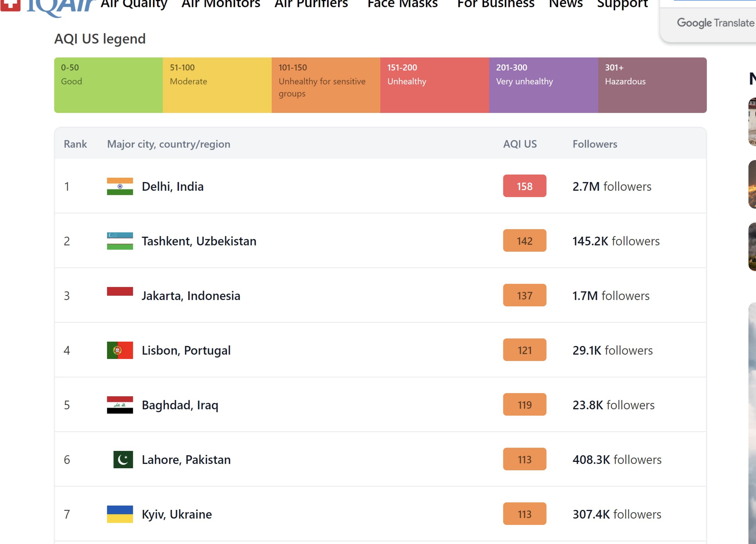
Task: Click the Uzbekistan flag icon
Action: tap(120, 241)
